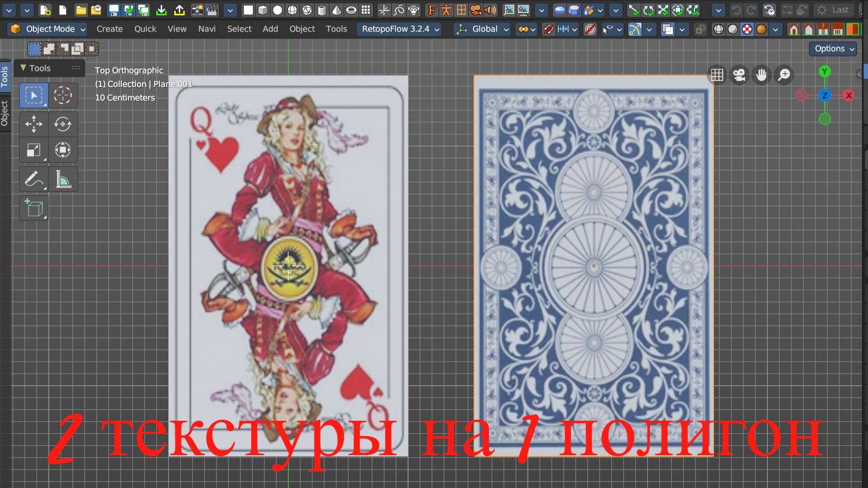
Task: Add a cube mesh primitive
Action: [x=263, y=10]
